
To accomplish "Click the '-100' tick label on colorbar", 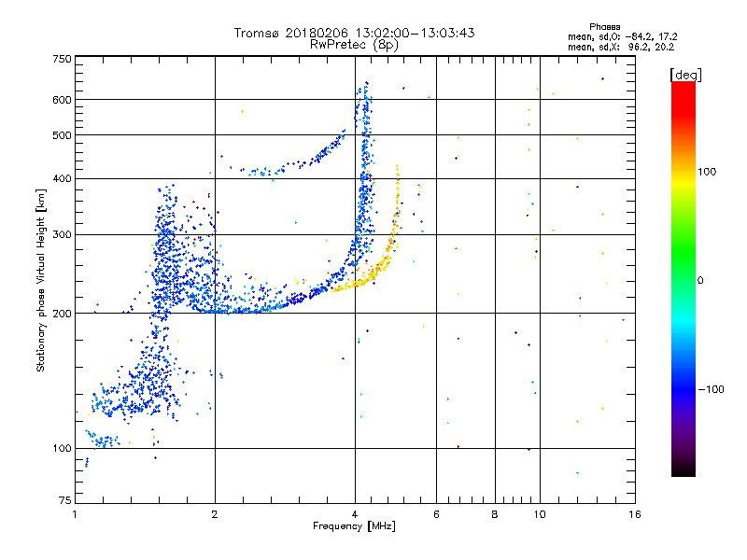I will pos(712,389).
